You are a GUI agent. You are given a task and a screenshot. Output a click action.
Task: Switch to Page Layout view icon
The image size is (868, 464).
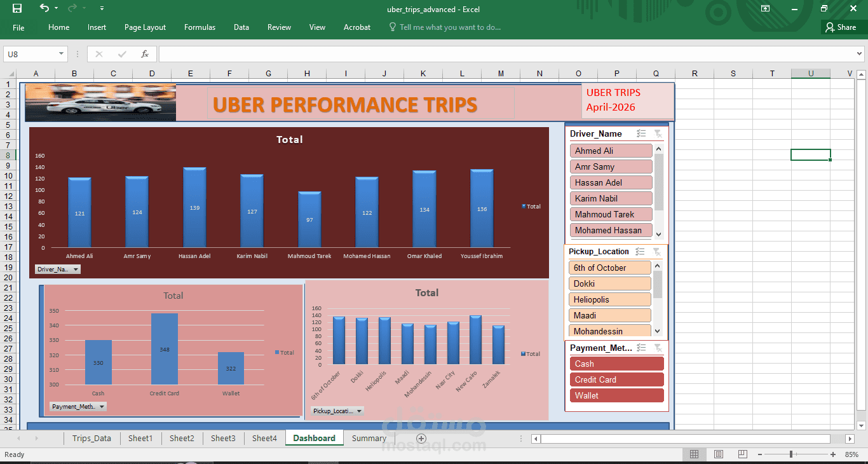tap(719, 454)
